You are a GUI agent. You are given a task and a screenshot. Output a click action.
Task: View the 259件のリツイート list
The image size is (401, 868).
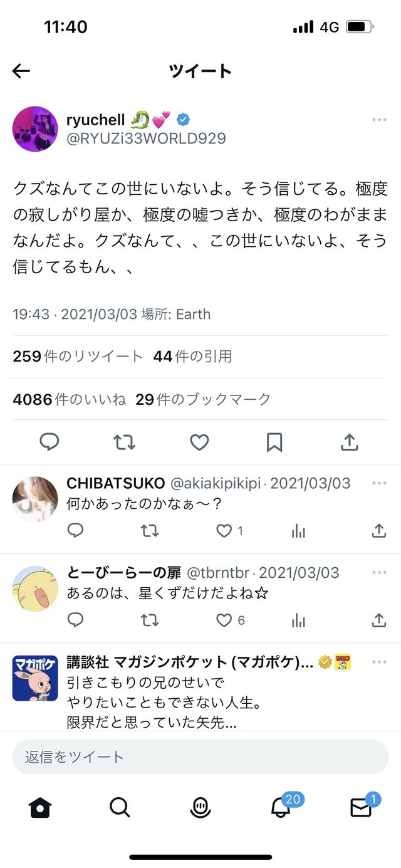click(x=78, y=357)
